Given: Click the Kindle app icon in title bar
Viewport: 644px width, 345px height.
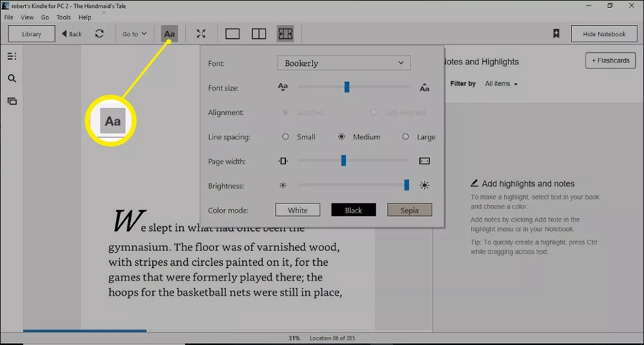Looking at the screenshot, I should pyautogui.click(x=5, y=6).
